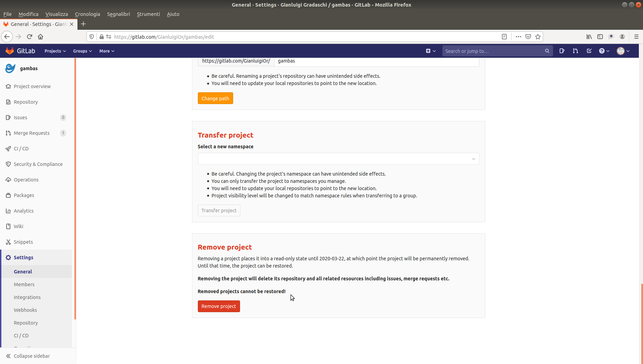Image resolution: width=643 pixels, height=364 pixels.
Task: Open the To-Do list icon
Action: pyautogui.click(x=589, y=51)
